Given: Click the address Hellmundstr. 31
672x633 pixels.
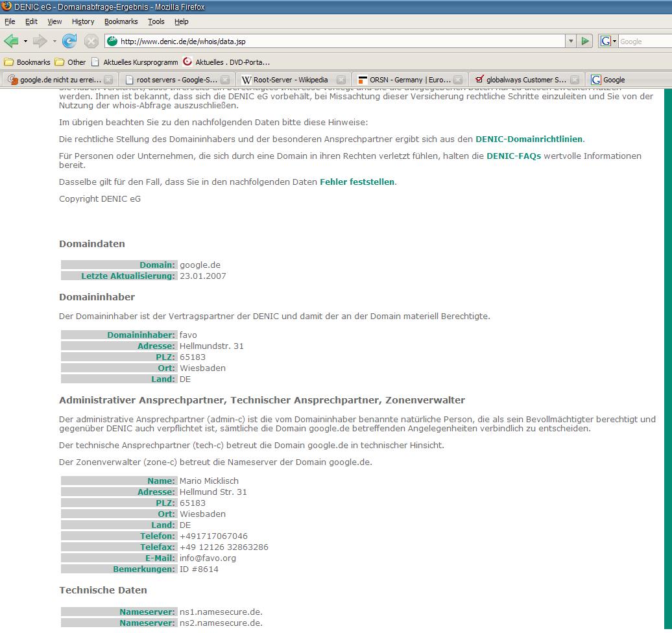Looking at the screenshot, I should tap(211, 346).
